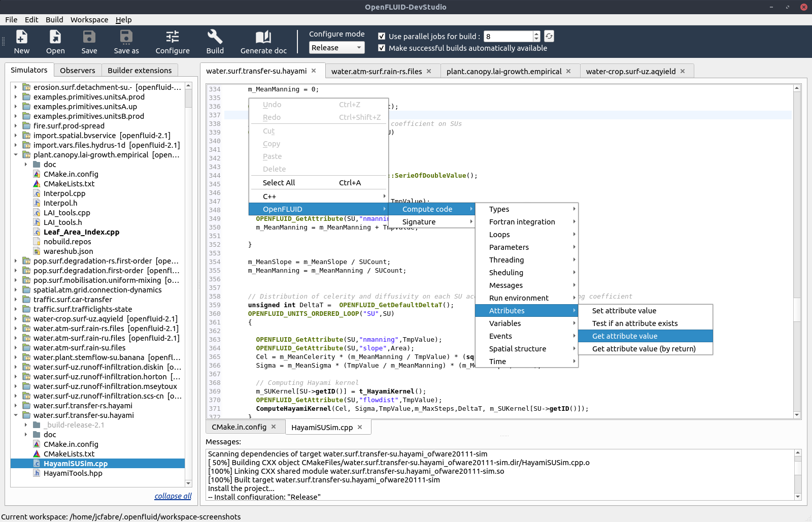Reset parallel jobs with the refresh icon
This screenshot has width=812, height=522.
(549, 36)
